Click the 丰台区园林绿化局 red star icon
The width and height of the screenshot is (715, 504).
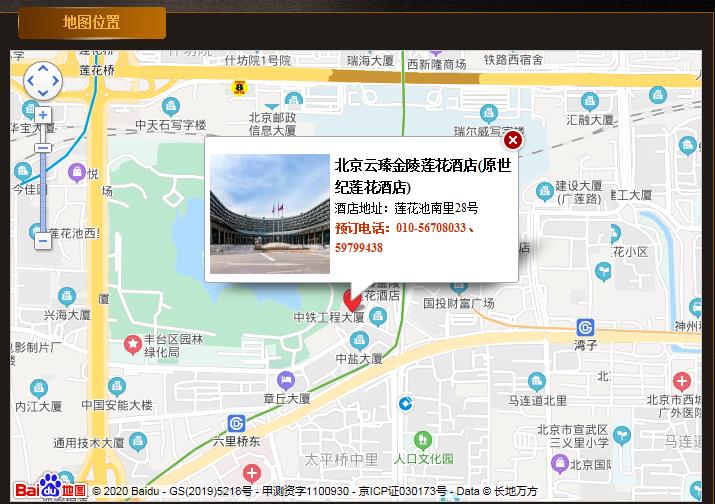point(133,345)
